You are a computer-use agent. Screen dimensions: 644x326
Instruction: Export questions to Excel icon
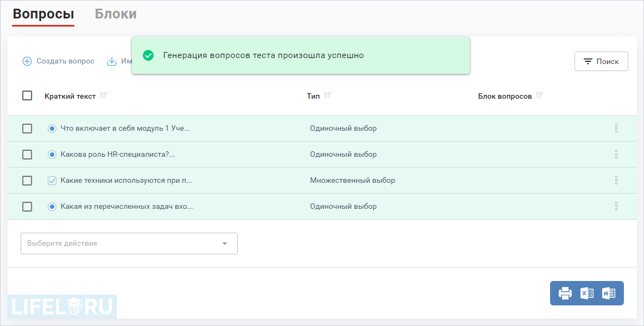587,293
